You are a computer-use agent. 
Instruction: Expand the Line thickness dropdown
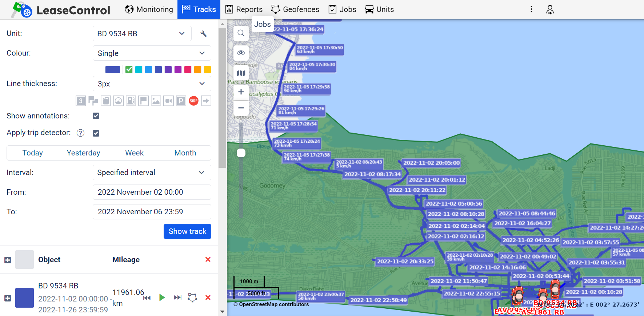152,84
